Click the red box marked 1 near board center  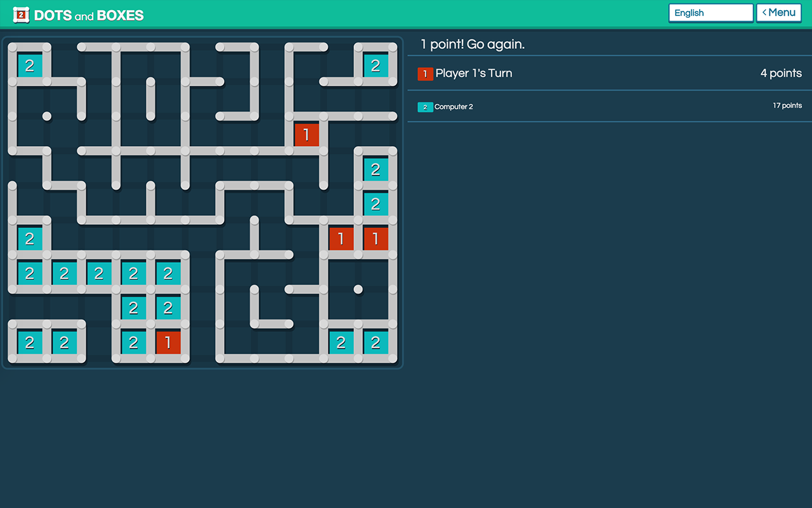pos(306,135)
